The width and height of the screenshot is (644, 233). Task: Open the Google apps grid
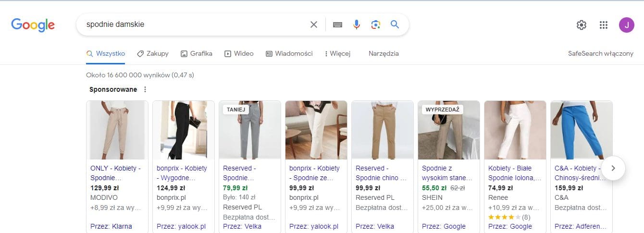click(604, 25)
